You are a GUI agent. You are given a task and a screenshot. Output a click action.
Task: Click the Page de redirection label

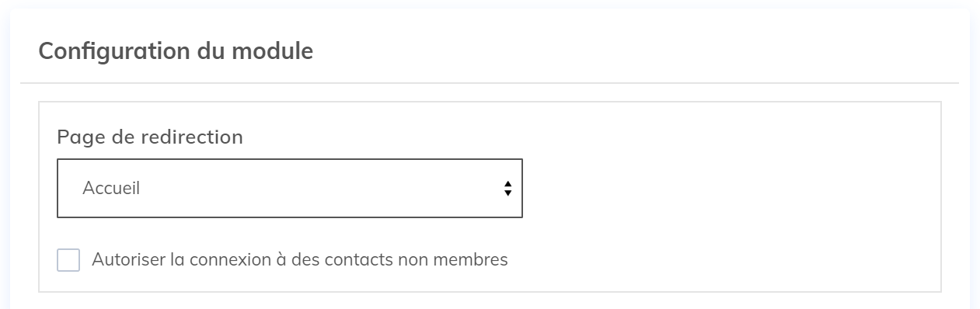tap(150, 137)
